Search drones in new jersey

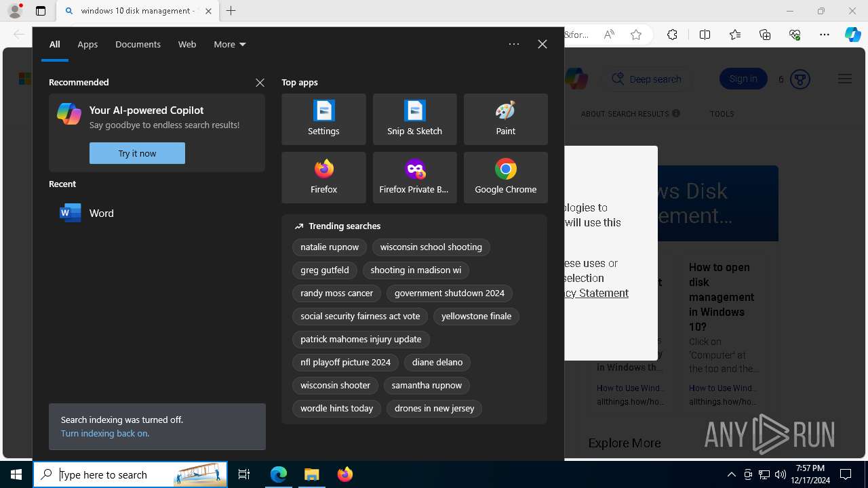tap(435, 409)
